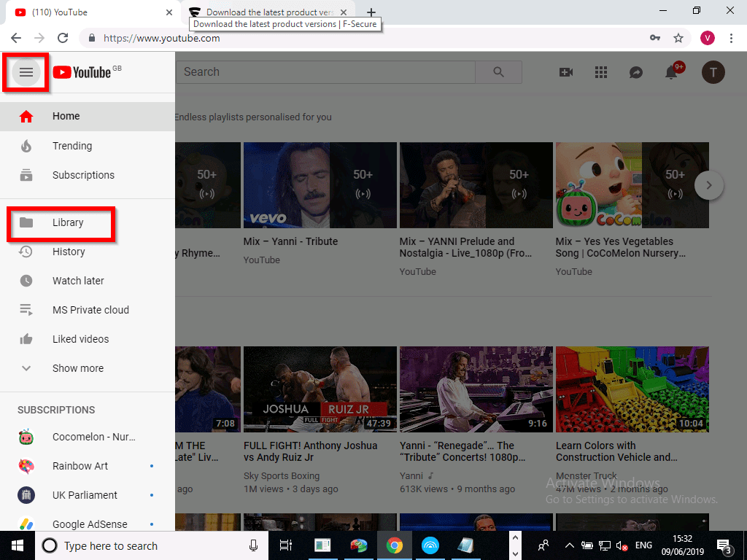Open Library in the sidebar
Viewport: 747px width, 560px height.
point(88,222)
